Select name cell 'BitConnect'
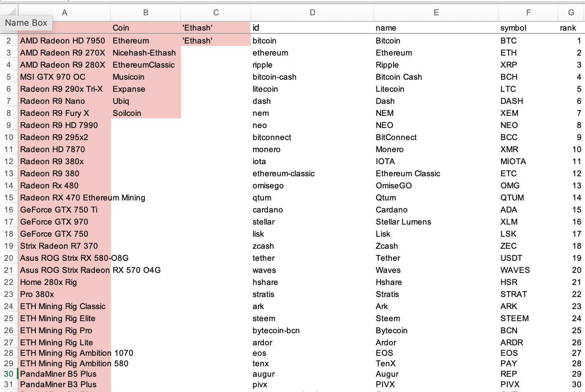The width and height of the screenshot is (585, 392). click(x=436, y=137)
